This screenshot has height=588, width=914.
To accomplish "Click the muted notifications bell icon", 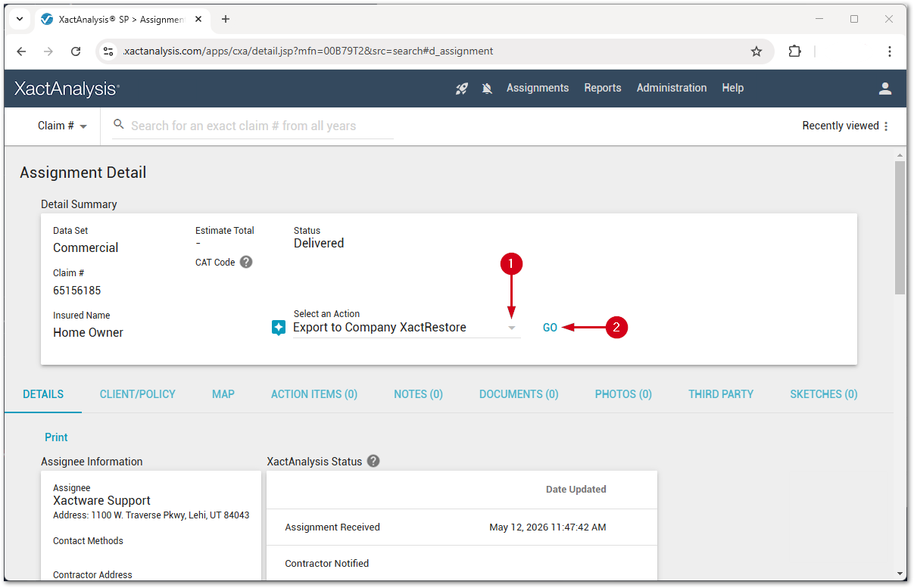I will (487, 89).
